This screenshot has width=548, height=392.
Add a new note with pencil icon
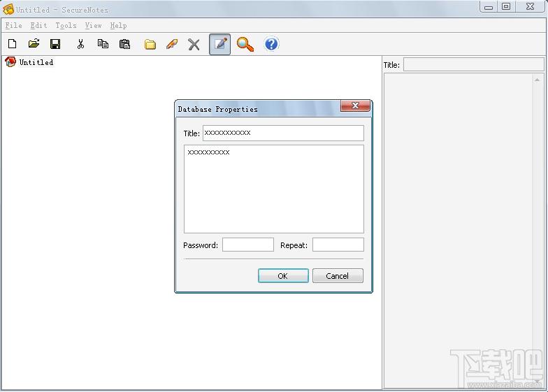[172, 45]
